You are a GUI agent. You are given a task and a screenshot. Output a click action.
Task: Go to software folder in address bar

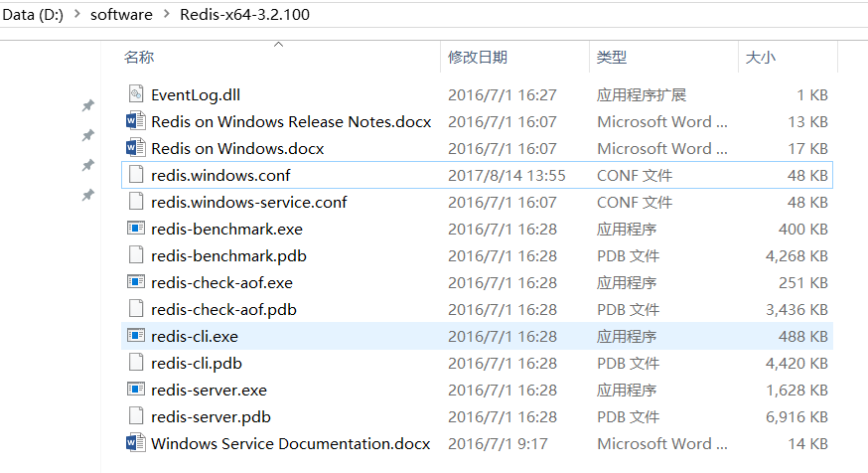[x=121, y=14]
